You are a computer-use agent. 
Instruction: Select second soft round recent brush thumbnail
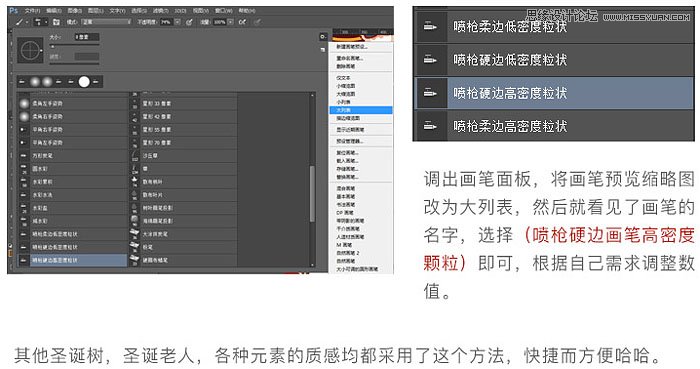tap(47, 82)
